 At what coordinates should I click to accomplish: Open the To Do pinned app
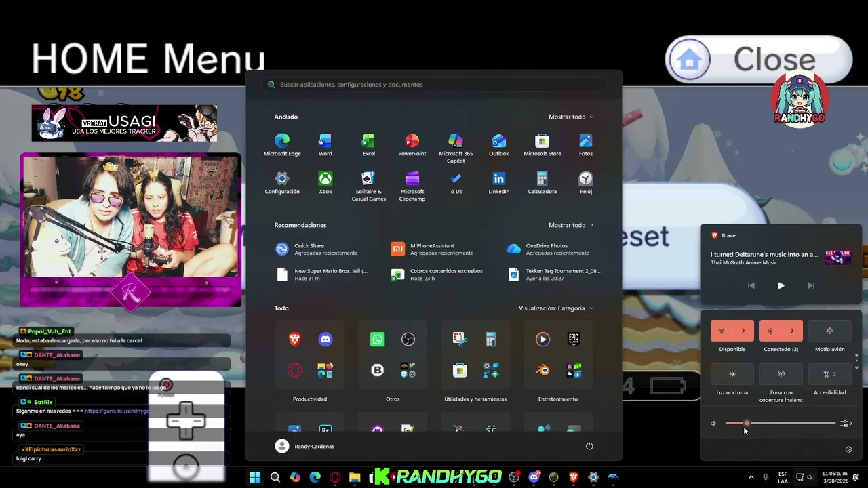[456, 183]
